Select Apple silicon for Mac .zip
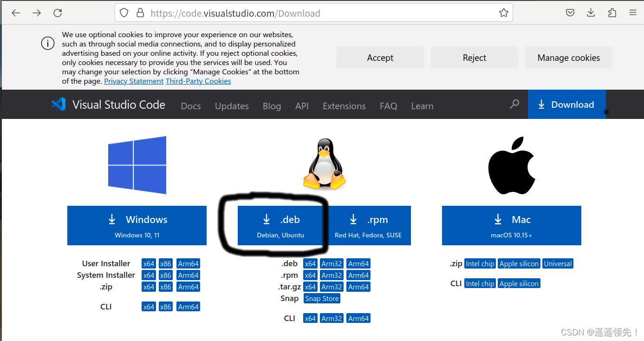 pyautogui.click(x=519, y=263)
